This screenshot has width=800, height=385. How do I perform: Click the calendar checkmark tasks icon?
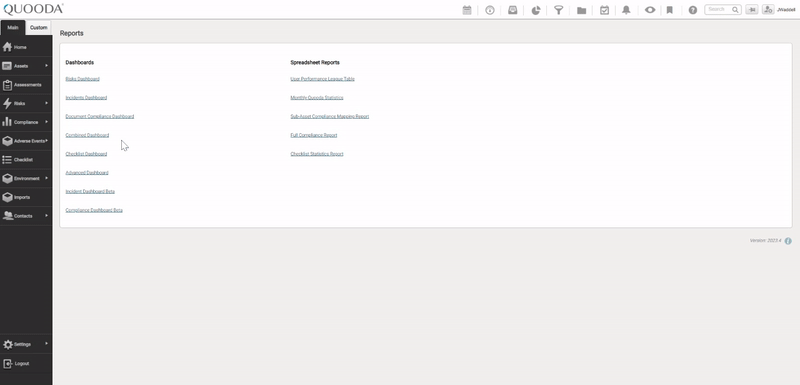coord(605,10)
